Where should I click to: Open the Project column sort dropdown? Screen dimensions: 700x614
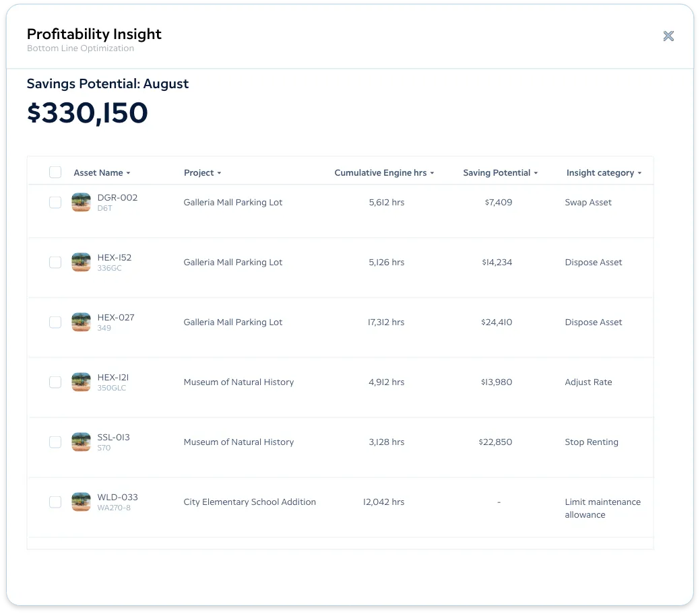click(x=220, y=172)
